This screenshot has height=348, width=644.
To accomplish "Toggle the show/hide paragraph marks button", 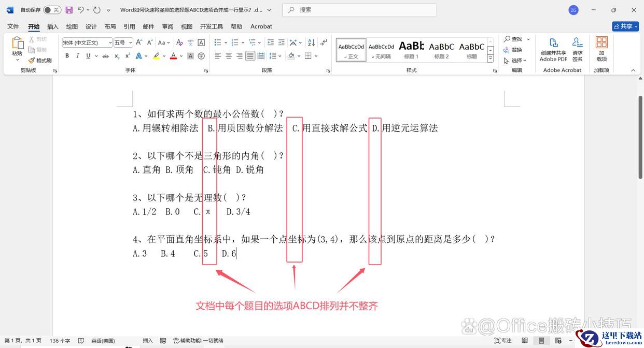I will coord(324,42).
